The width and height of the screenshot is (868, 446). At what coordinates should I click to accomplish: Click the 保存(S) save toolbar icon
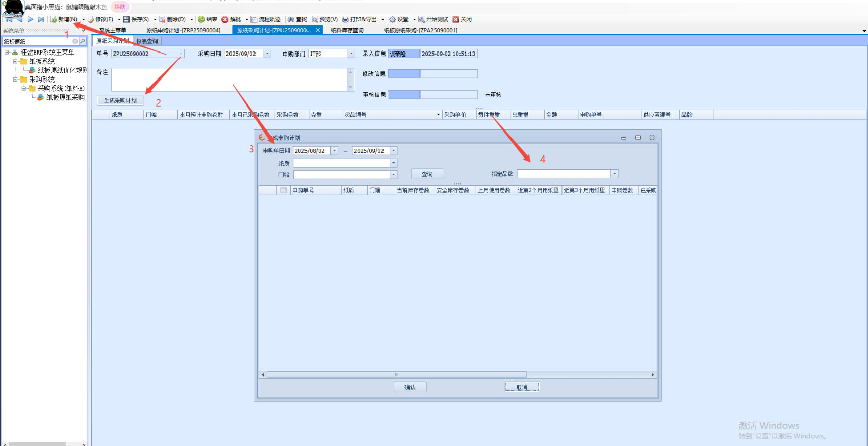click(126, 19)
